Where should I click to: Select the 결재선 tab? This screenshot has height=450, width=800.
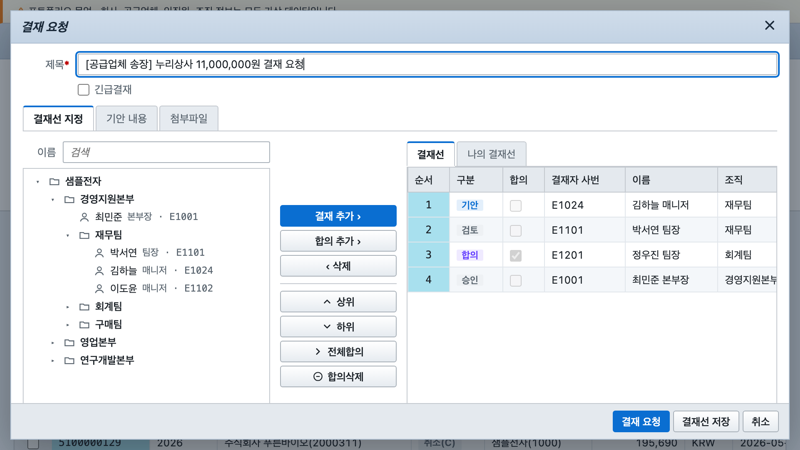click(431, 154)
